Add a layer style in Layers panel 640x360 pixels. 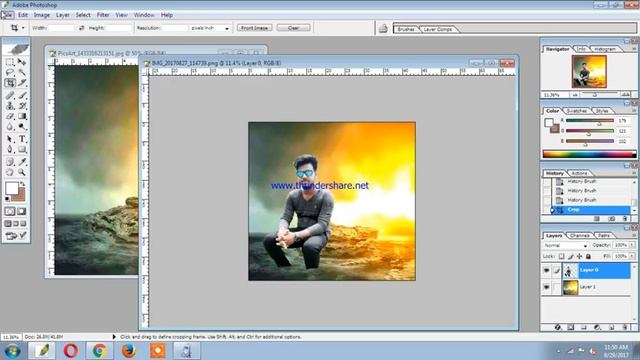(558, 327)
